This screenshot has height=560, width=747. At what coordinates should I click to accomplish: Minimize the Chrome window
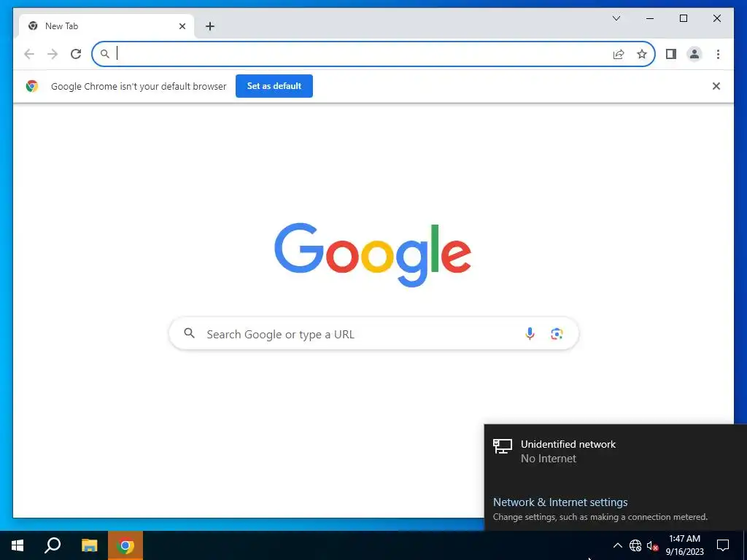tap(650, 18)
